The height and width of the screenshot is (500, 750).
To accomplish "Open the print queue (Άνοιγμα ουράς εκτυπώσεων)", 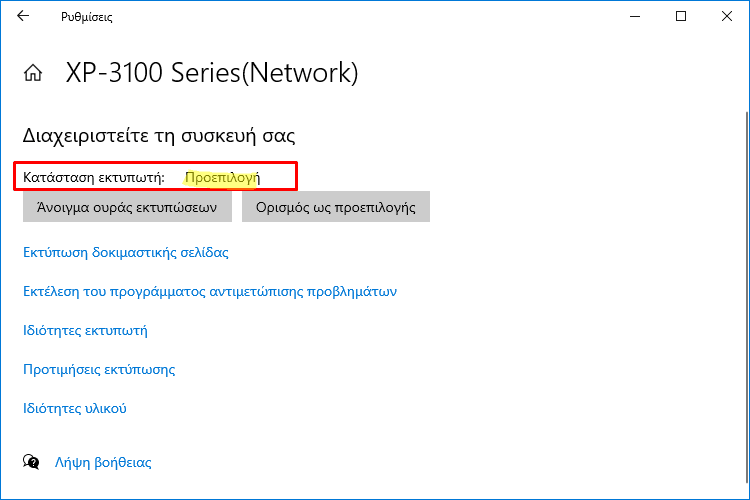I will coord(127,207).
